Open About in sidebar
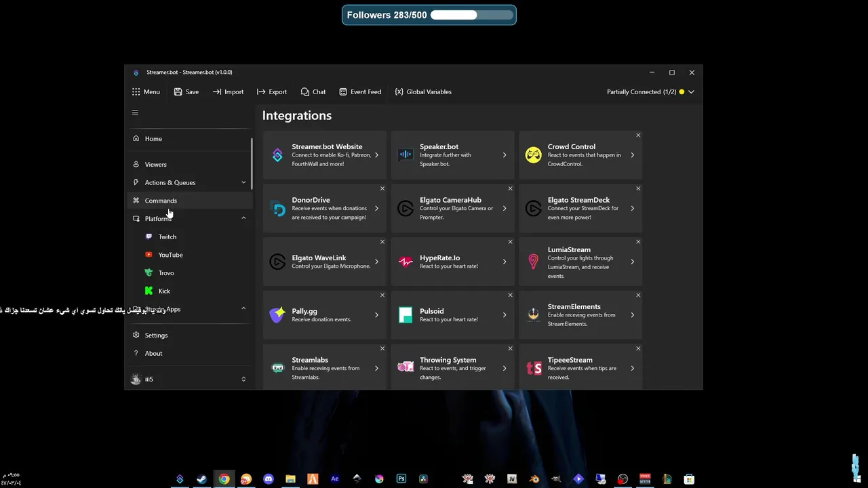This screenshot has height=488, width=868. coord(191,354)
